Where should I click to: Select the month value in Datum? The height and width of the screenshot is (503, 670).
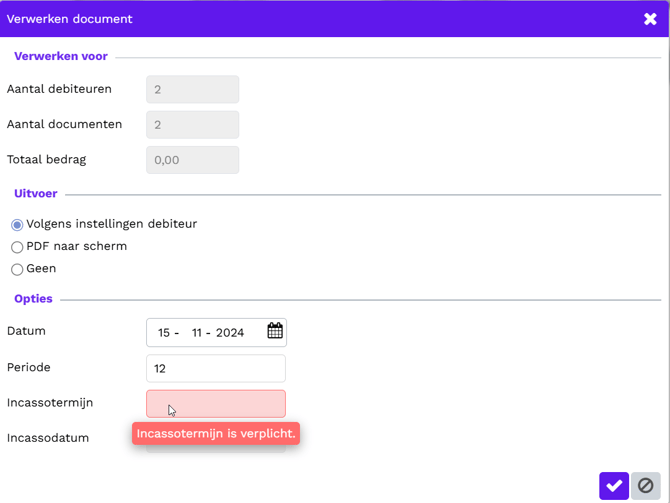point(197,333)
